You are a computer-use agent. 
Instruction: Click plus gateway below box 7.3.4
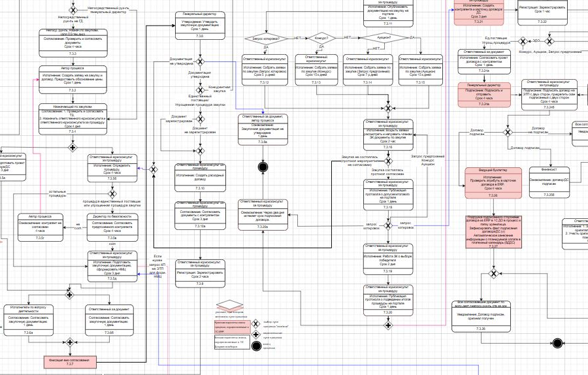73,148
